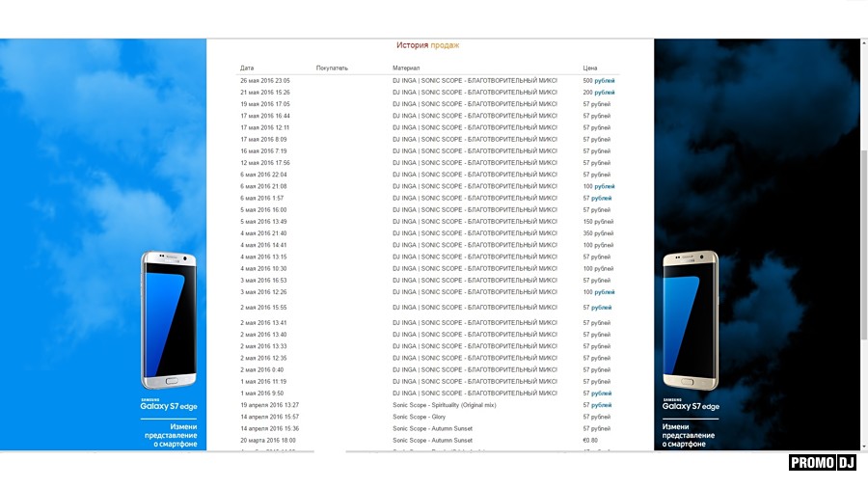This screenshot has width=868, height=488.
Task: Click the 'Цена' column header
Action: (590, 68)
